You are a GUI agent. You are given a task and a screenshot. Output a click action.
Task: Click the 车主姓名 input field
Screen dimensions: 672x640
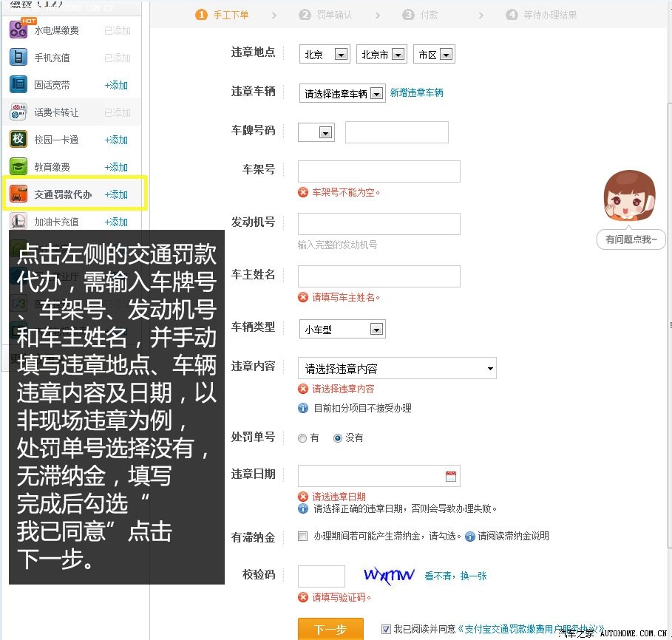379,276
